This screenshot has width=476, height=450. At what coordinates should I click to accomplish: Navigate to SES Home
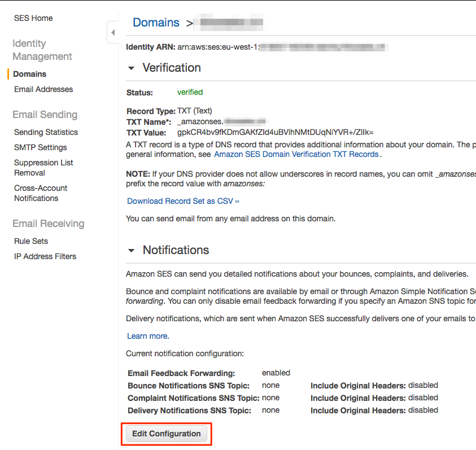pos(33,18)
